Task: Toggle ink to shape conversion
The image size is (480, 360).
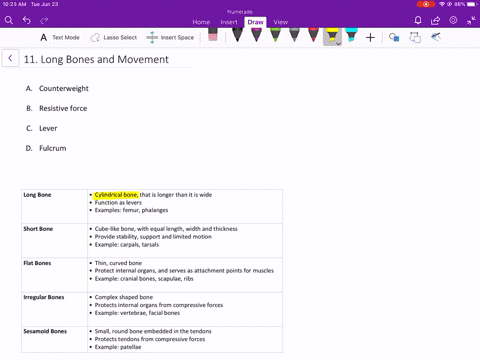Action: coord(415,37)
